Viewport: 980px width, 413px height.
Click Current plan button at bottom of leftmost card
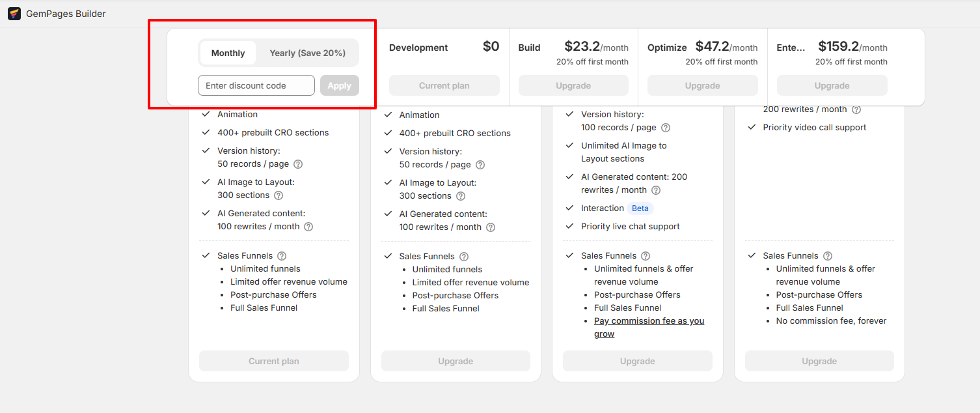coord(274,361)
